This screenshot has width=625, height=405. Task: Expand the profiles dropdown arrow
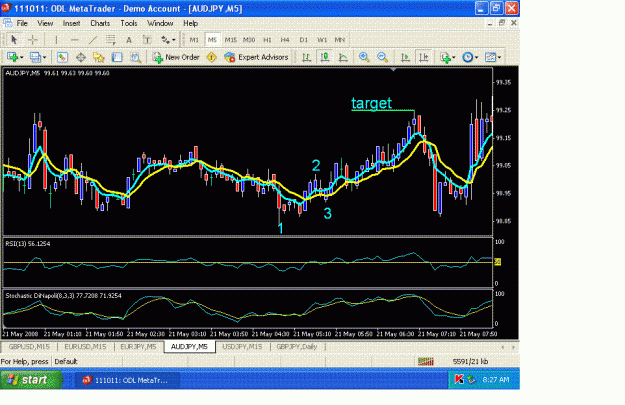[44, 57]
